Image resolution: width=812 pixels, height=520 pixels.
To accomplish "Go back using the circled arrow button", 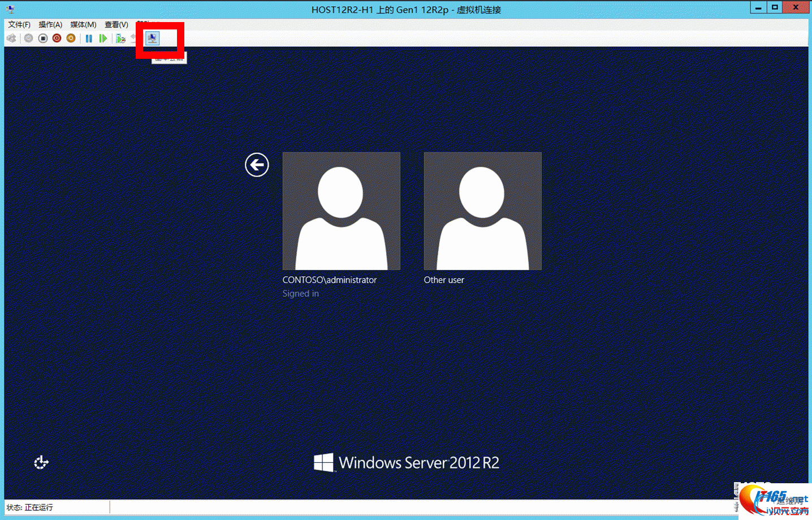I will coord(257,165).
